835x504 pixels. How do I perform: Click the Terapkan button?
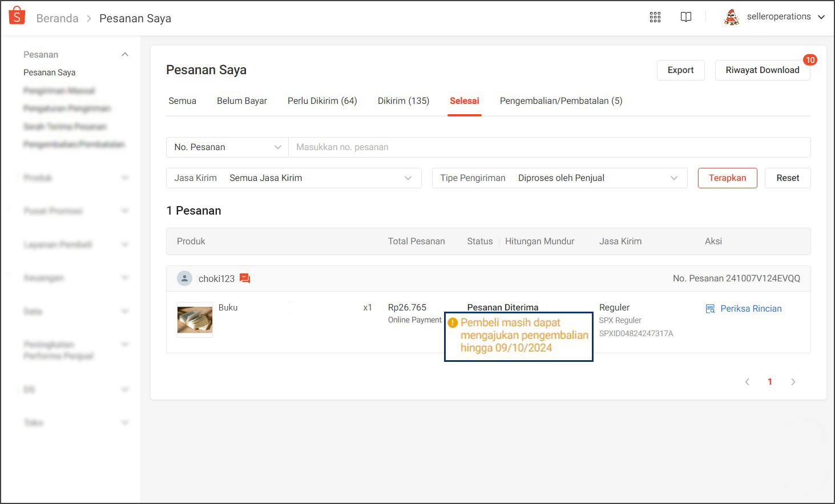(727, 178)
